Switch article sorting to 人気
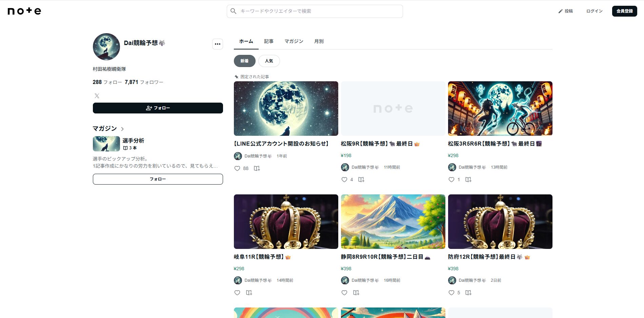The height and width of the screenshot is (318, 644). coord(269,61)
